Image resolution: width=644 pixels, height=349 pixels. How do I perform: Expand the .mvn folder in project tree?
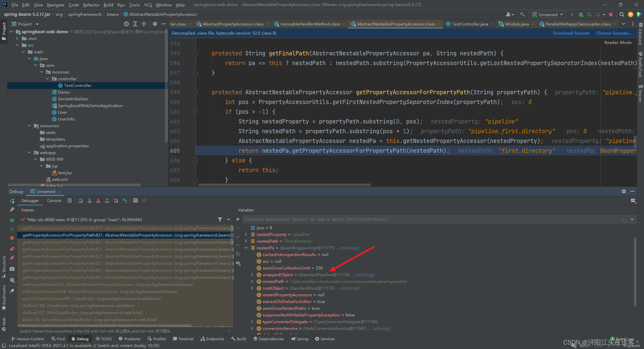click(x=17, y=39)
